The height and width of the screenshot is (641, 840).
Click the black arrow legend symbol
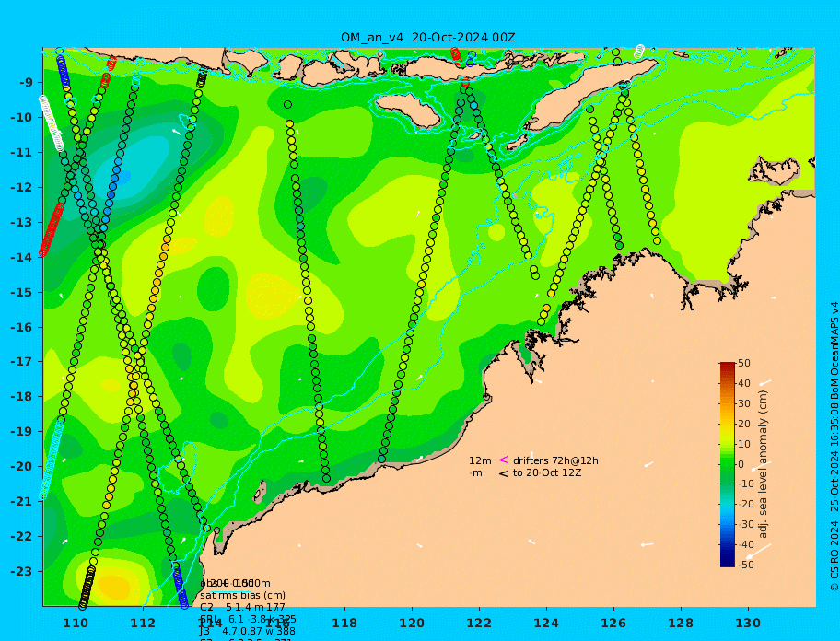point(504,473)
